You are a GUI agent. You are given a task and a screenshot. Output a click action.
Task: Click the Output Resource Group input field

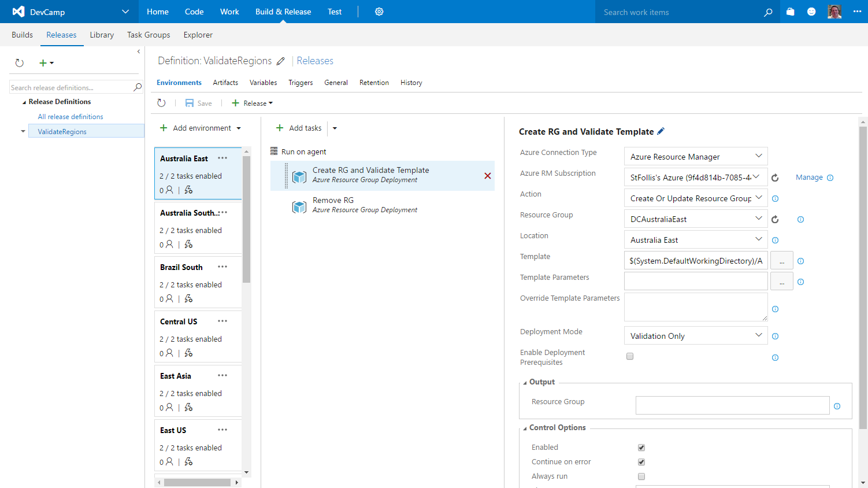click(x=732, y=405)
